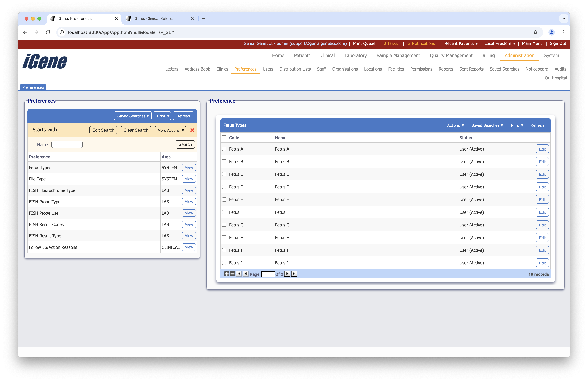588x381 pixels.
Task: Go to next page of Fetus Types
Action: pos(287,274)
